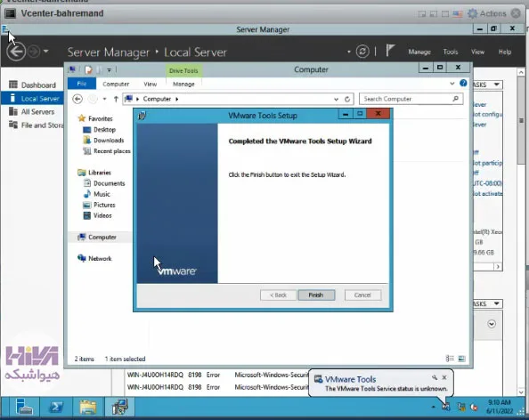Select Favorites in the navigation pane

click(x=95, y=118)
